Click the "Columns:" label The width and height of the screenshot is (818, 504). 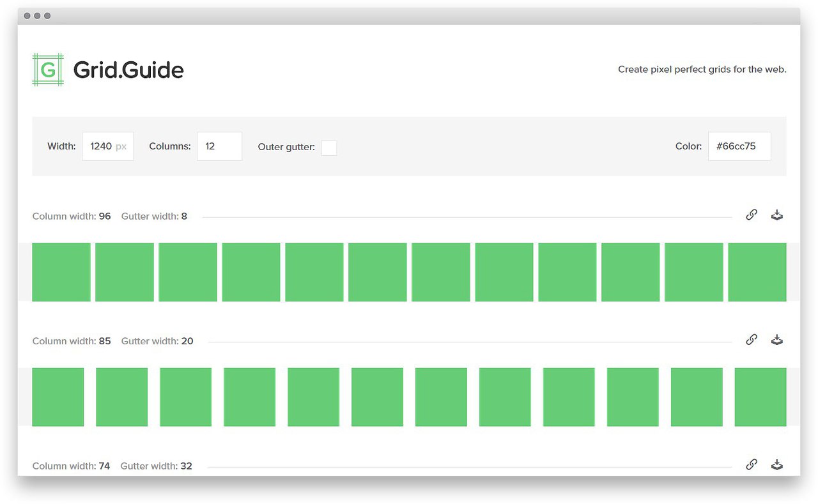(x=170, y=146)
